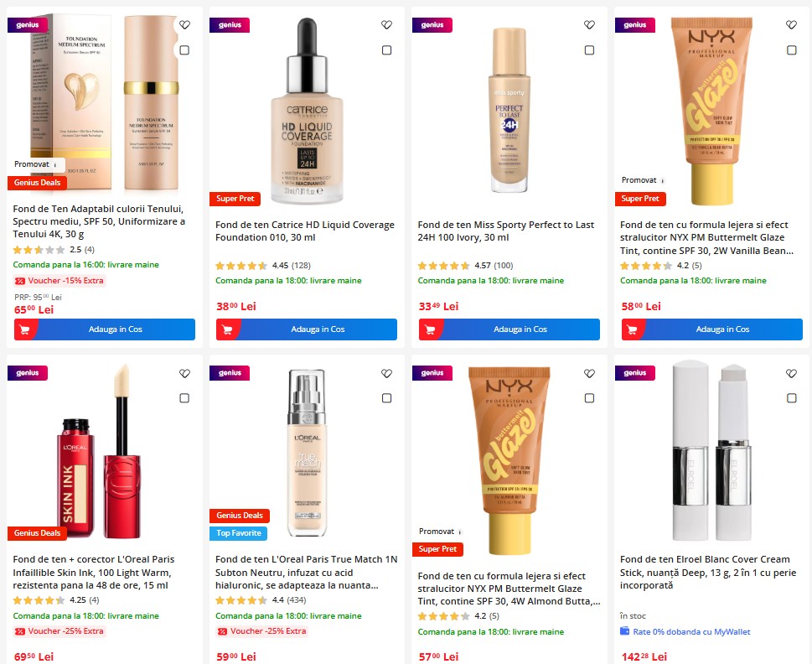Select the compare checkbox on L'Oreal True Match
Viewport: 812px width, 664px height.
pos(386,397)
